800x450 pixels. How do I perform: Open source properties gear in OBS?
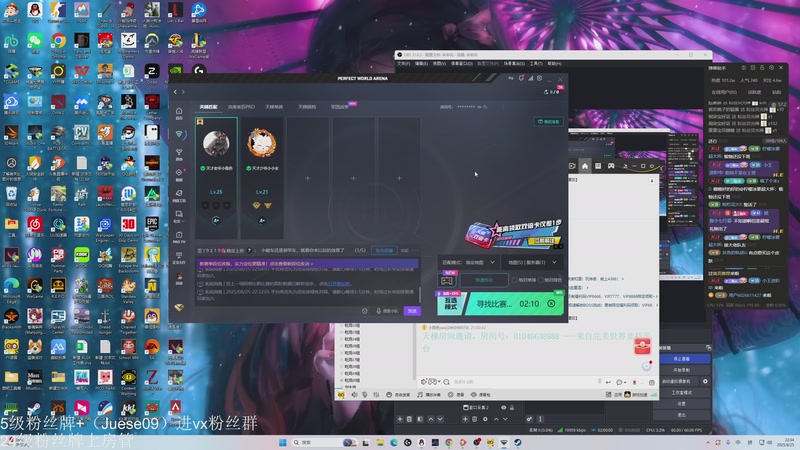485,419
